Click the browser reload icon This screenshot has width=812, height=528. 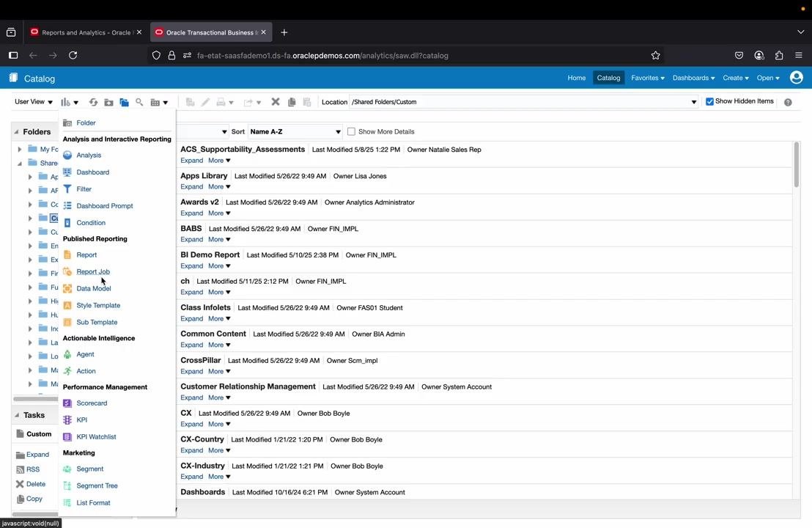73,56
